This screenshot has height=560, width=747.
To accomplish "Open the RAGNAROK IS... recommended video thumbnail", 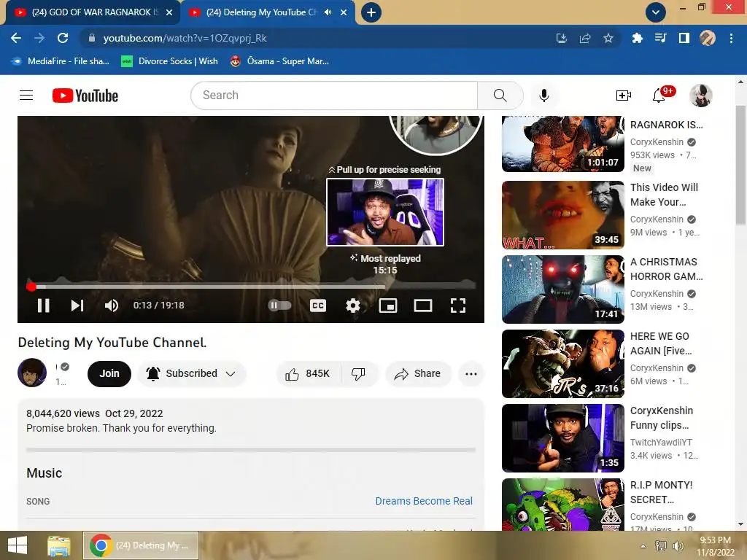I will 562,144.
